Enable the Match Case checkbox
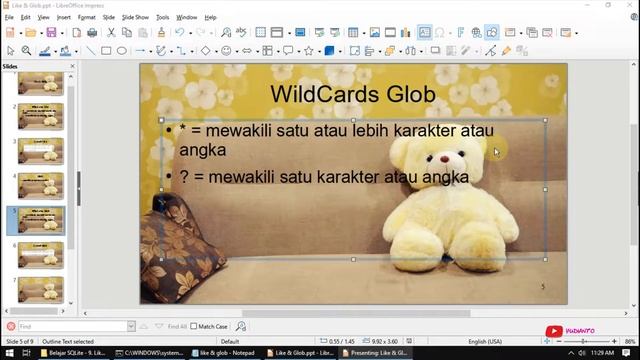 click(x=194, y=326)
